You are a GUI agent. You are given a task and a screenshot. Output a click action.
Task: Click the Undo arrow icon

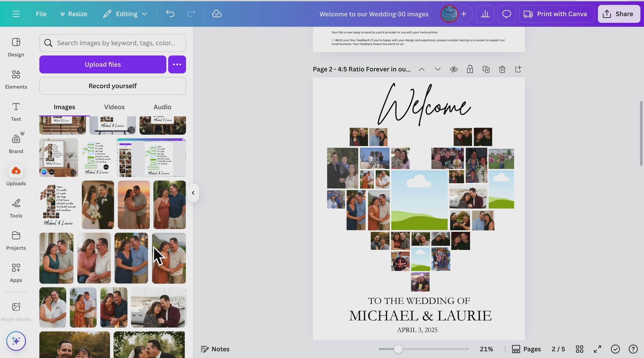tap(170, 14)
